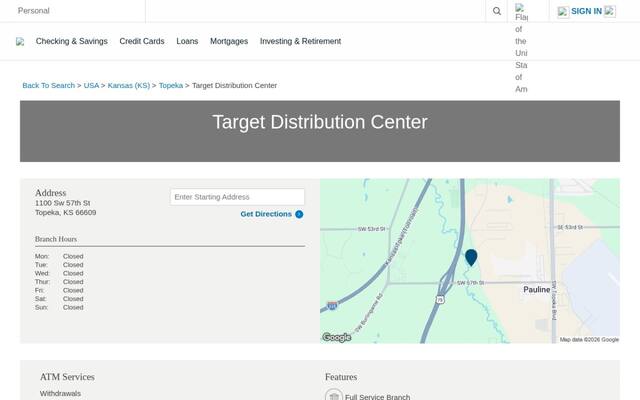Click the SW 57th St label on the map
Screen dimensions: 640x400
point(470,282)
